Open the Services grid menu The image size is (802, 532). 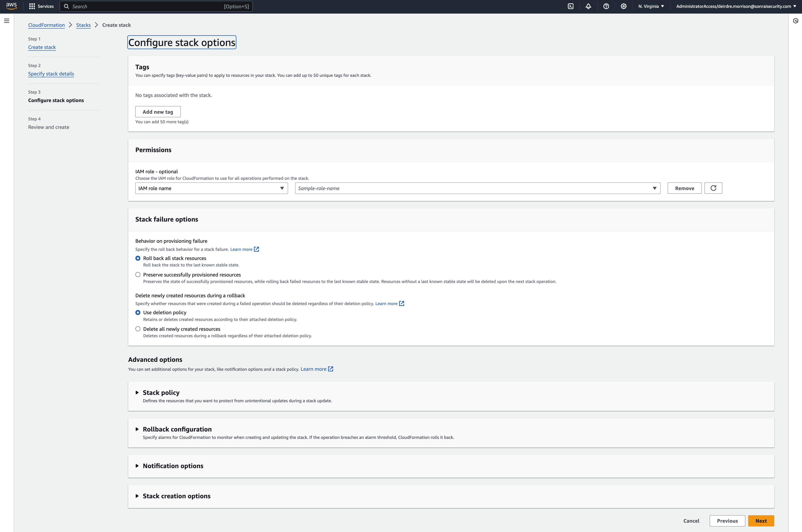tap(41, 6)
